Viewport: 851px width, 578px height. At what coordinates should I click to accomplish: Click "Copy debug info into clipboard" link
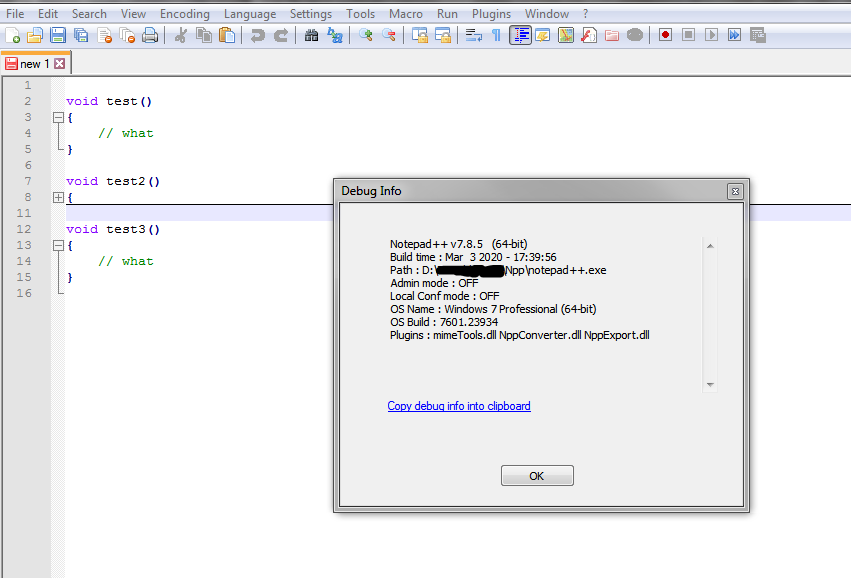[459, 406]
